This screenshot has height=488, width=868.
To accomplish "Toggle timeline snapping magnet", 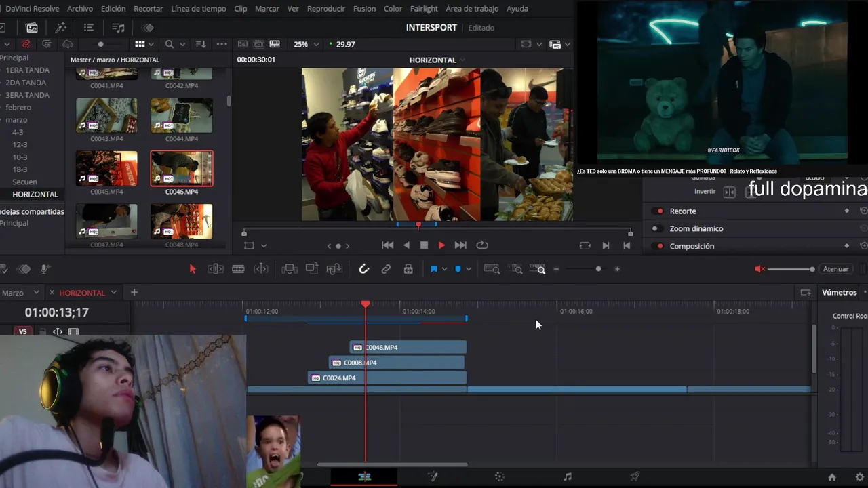I will coord(364,269).
